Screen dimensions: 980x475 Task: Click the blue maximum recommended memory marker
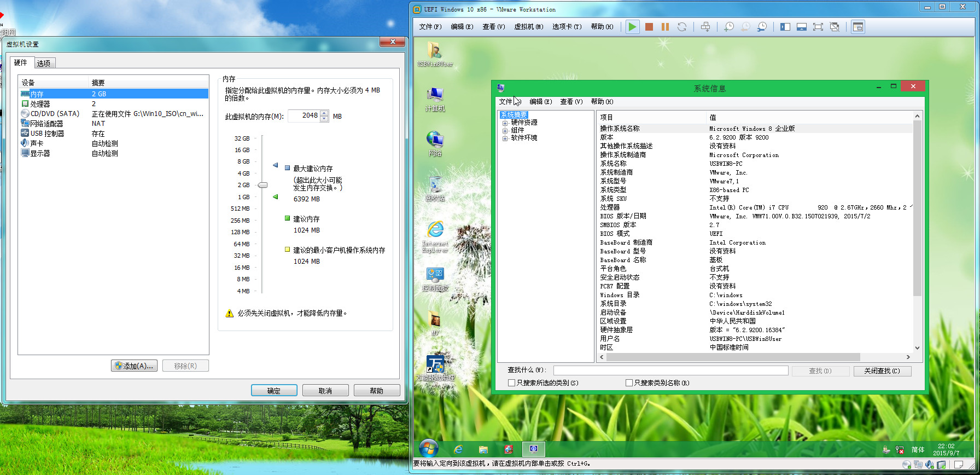click(x=275, y=165)
